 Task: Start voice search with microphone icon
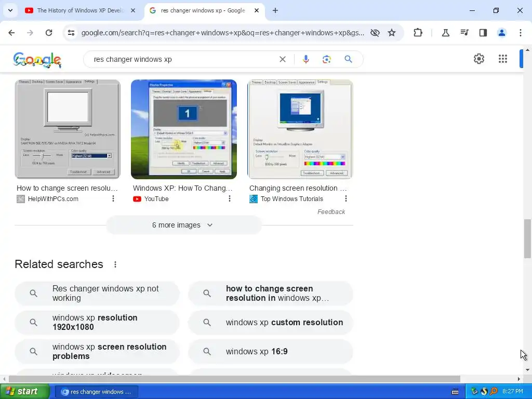pos(305,59)
